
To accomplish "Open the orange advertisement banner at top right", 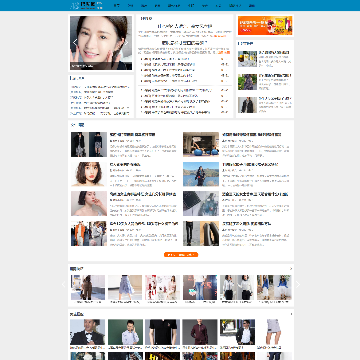I will tap(265, 25).
